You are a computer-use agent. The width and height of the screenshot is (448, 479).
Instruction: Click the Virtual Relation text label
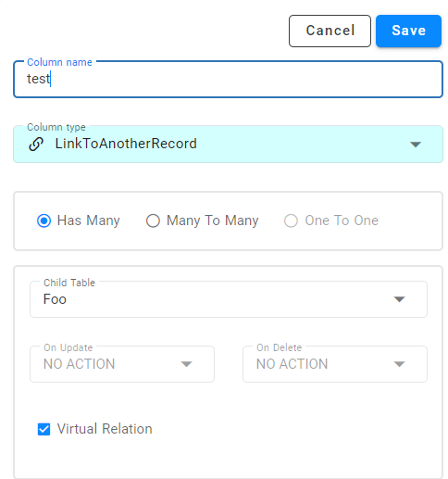pyautogui.click(x=105, y=429)
